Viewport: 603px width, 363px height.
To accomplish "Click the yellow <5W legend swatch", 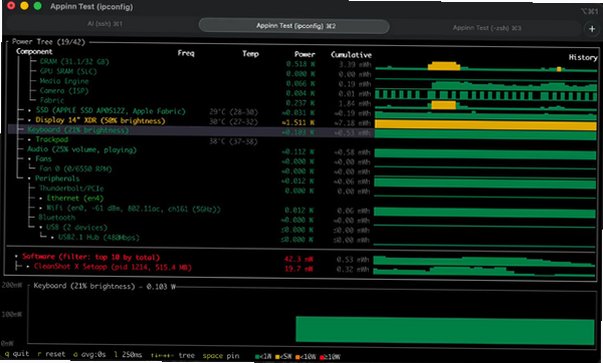I will click(277, 357).
